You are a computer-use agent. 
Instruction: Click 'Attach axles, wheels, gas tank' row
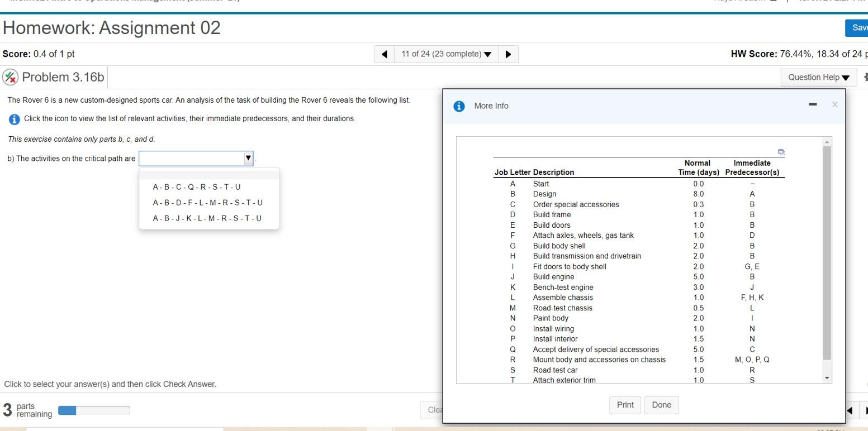coord(583,236)
